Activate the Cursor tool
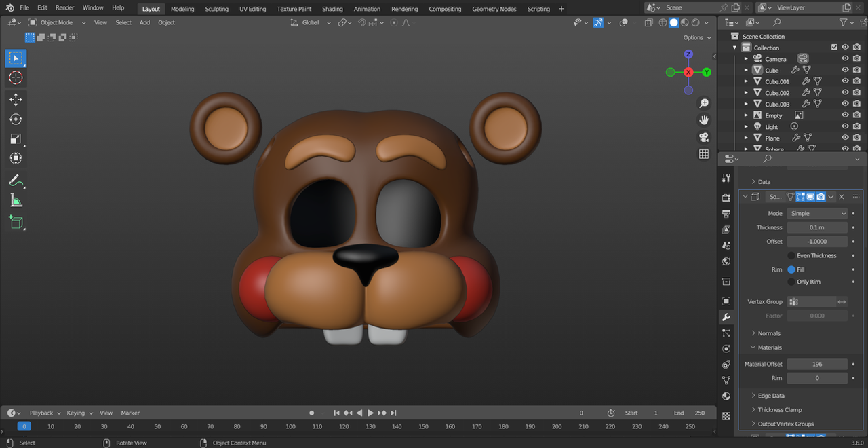 16,78
